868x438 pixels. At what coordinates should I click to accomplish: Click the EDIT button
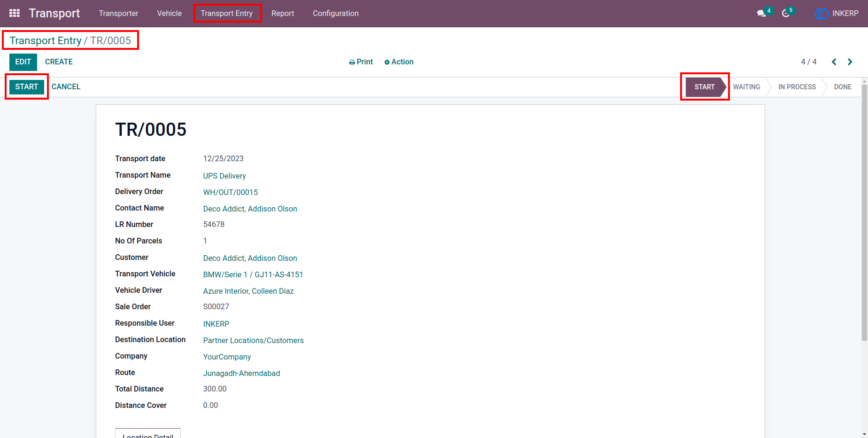click(x=23, y=62)
